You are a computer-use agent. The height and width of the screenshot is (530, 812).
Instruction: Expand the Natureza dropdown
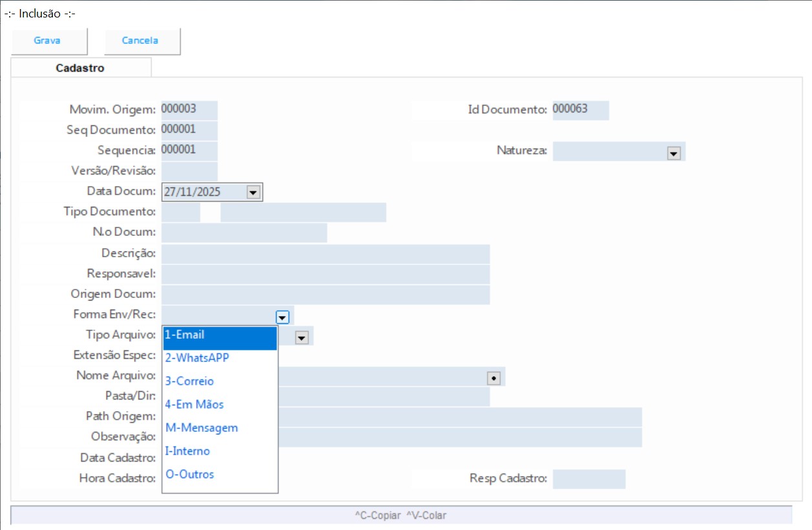674,153
